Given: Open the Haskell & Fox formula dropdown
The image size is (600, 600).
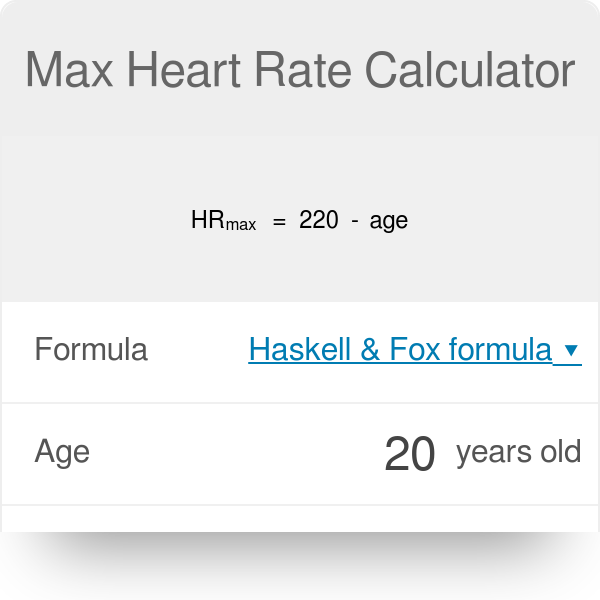Looking at the screenshot, I should click(x=400, y=350).
